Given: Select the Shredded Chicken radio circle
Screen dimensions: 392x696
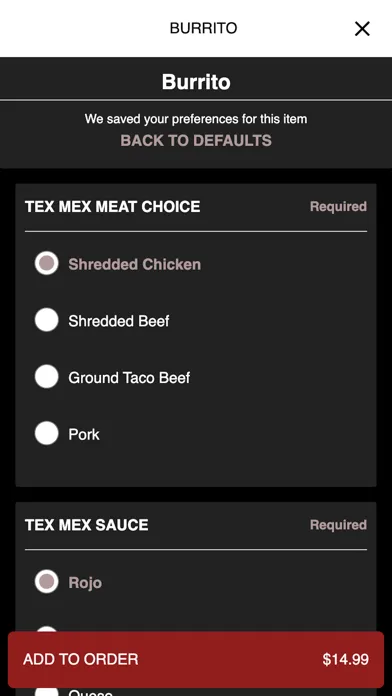Looking at the screenshot, I should coord(47,263).
